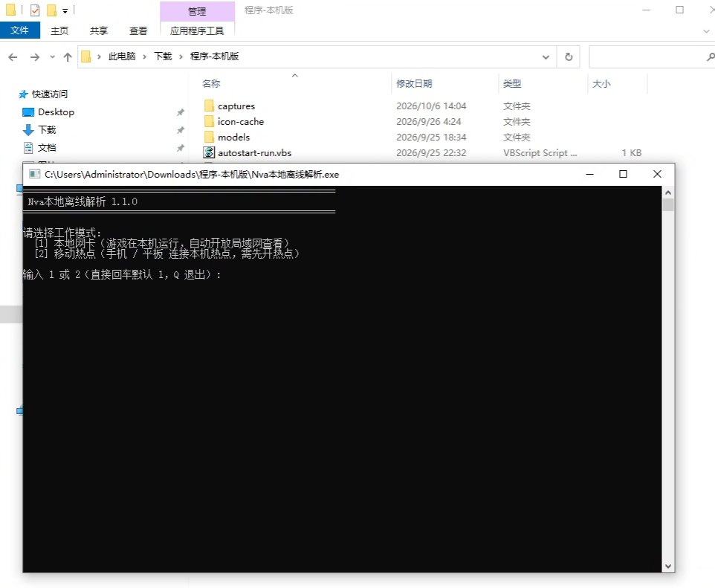Open the recent locations dropdown arrow

coord(52,57)
